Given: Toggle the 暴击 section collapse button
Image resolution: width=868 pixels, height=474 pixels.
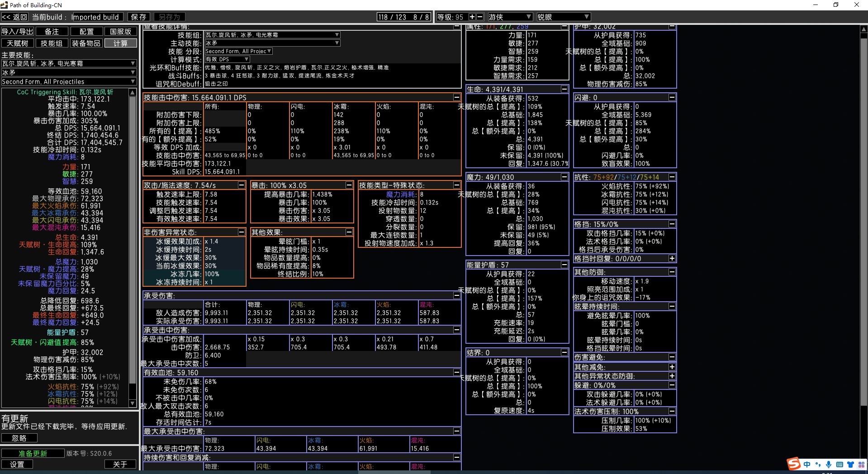Looking at the screenshot, I should coord(349,185).
